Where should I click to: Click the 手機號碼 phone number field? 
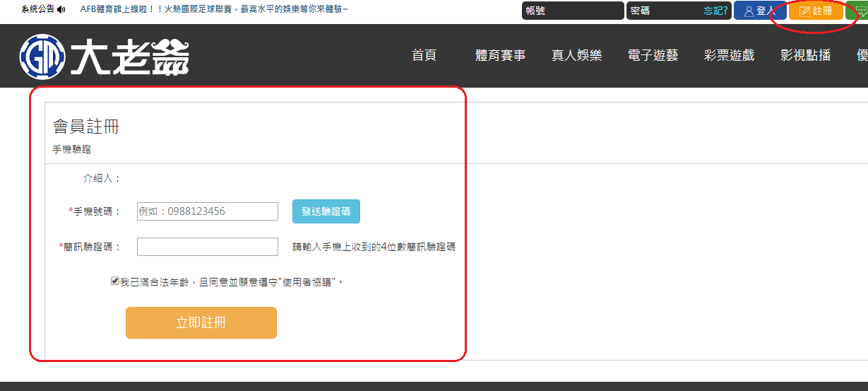point(208,211)
